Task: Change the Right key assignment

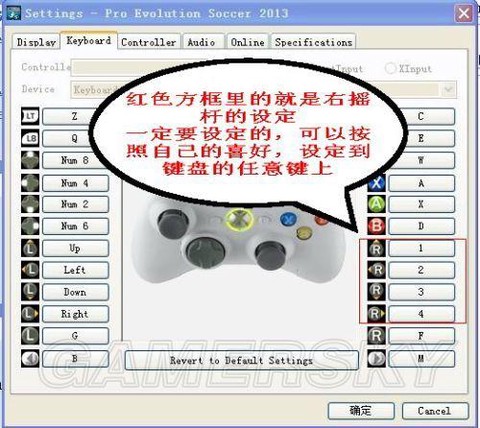Action: [x=75, y=314]
